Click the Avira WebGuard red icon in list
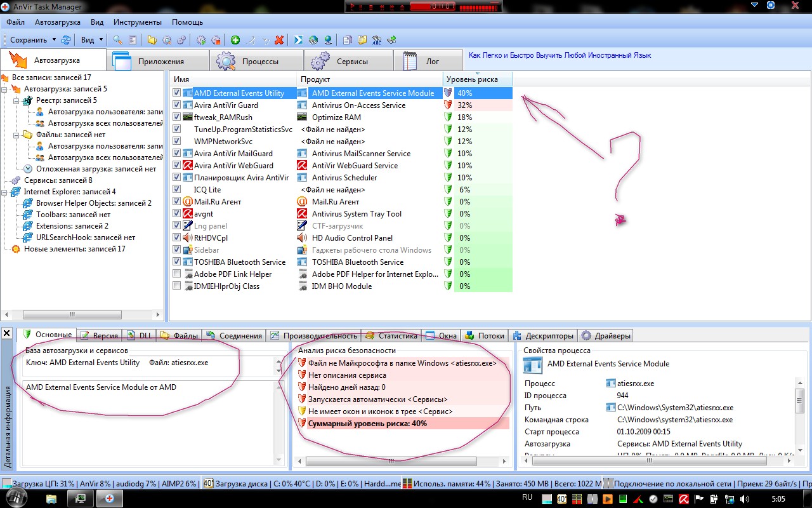This screenshot has height=508, width=812. point(188,166)
